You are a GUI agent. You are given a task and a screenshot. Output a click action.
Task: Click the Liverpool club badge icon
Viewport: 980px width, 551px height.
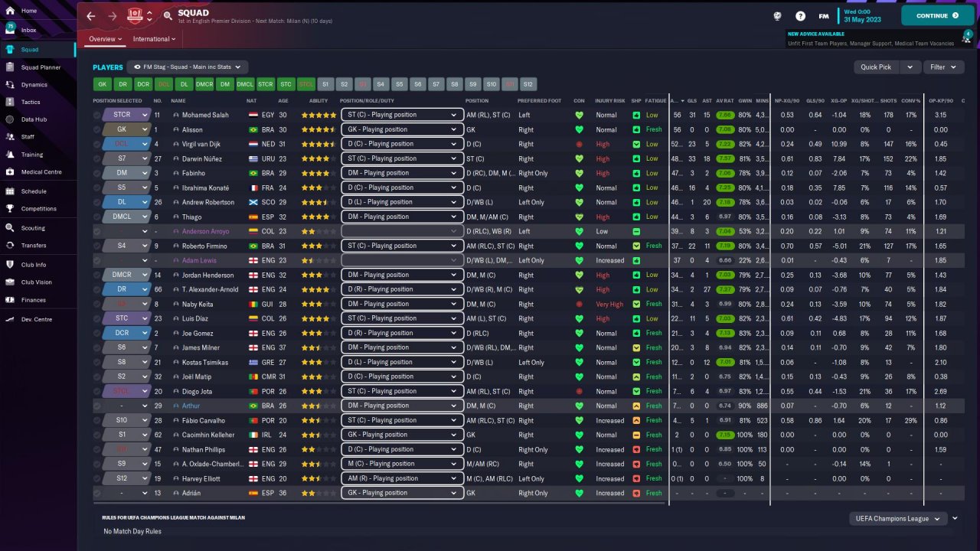coord(136,15)
